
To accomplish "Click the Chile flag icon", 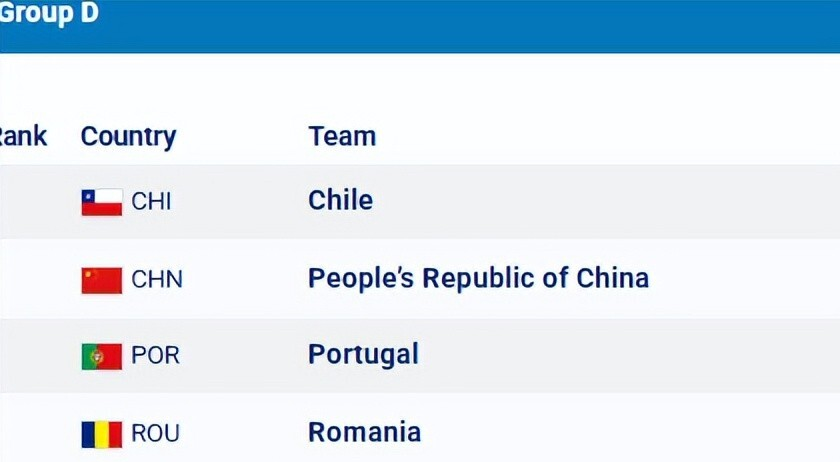I will point(101,202).
